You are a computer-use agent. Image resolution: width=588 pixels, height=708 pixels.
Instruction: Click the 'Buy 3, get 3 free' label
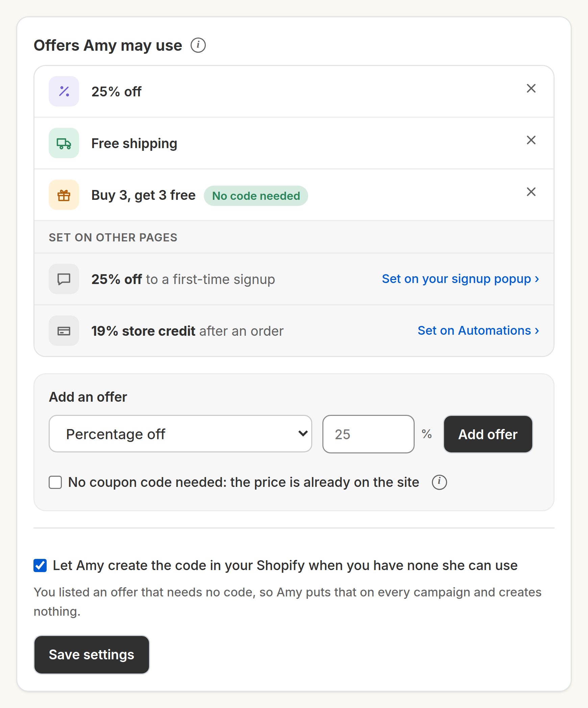coord(143,195)
